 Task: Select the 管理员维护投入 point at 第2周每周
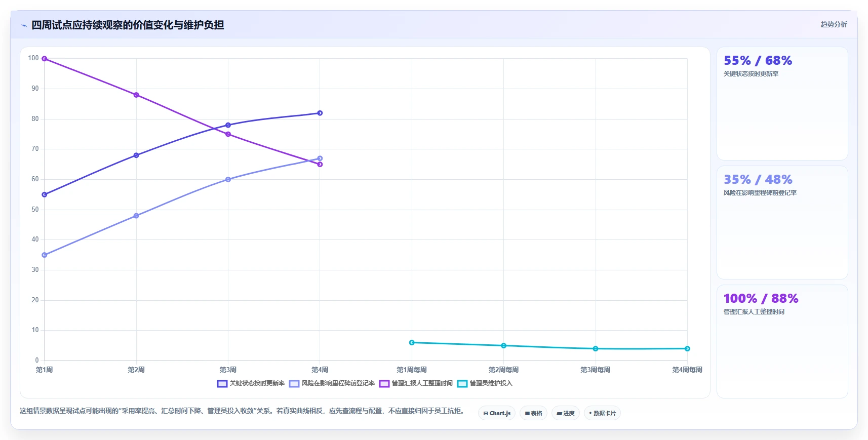pyautogui.click(x=504, y=346)
